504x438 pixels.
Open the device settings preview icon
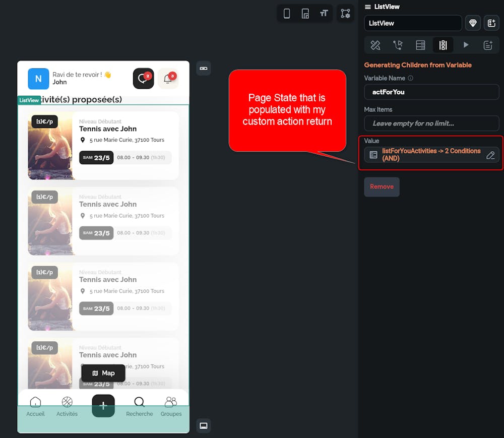(x=305, y=14)
